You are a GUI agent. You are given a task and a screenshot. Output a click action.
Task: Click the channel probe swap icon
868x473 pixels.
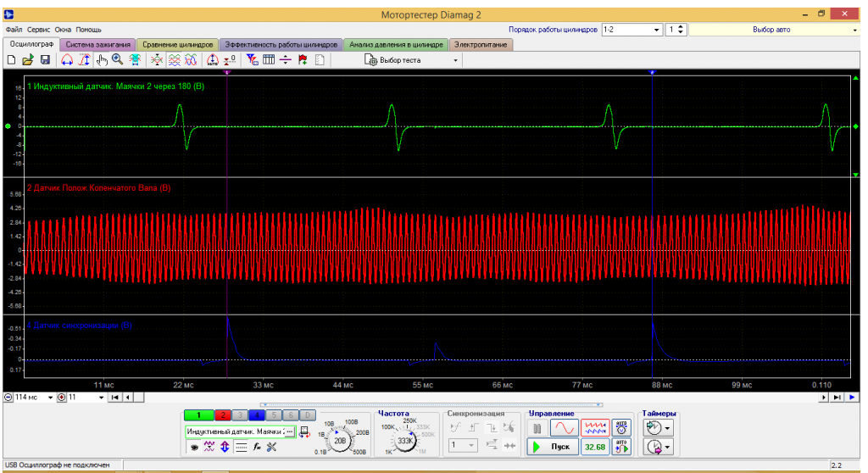[x=304, y=432]
